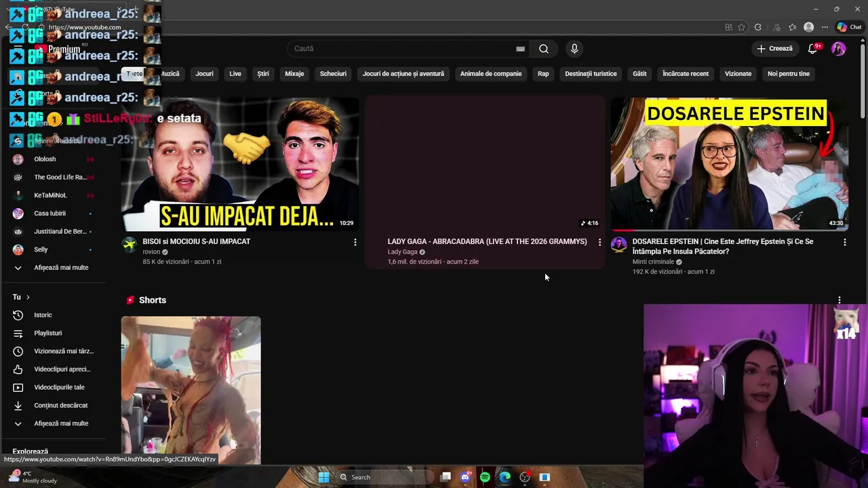Open the three-dot menu for the DOSARELE EPSTEIN video
The height and width of the screenshot is (488, 868).
point(844,242)
